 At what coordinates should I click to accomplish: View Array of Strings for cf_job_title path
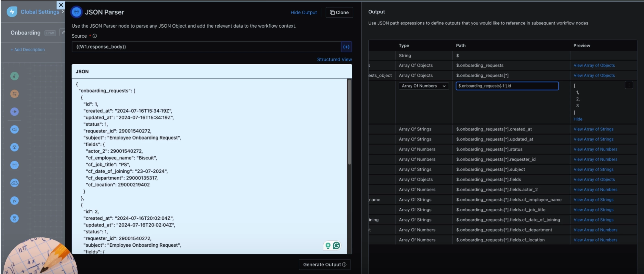point(593,210)
